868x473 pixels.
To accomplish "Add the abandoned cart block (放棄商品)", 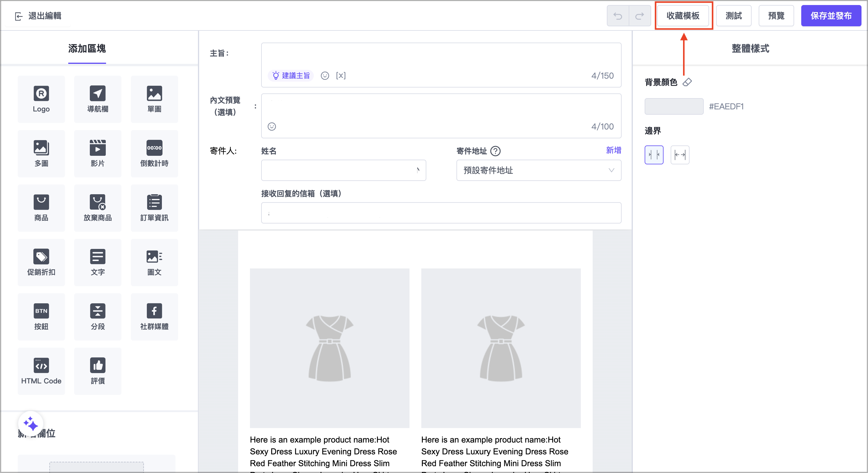I will coord(97,208).
